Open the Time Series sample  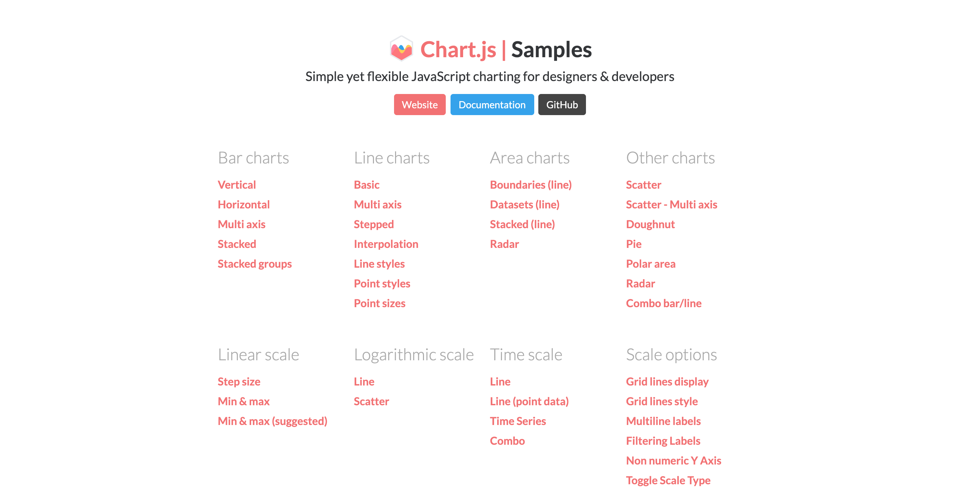pos(518,421)
